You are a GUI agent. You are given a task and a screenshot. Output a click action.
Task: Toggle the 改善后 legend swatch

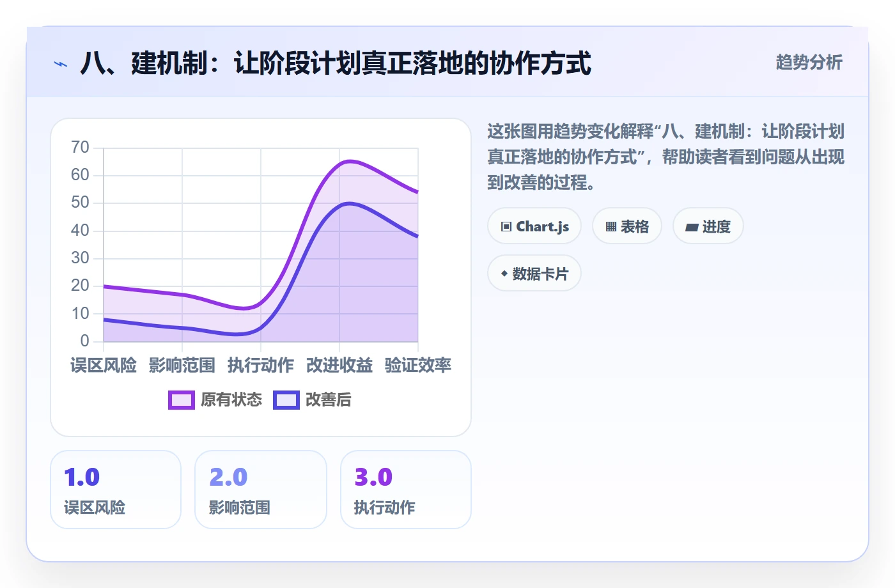pyautogui.click(x=286, y=400)
